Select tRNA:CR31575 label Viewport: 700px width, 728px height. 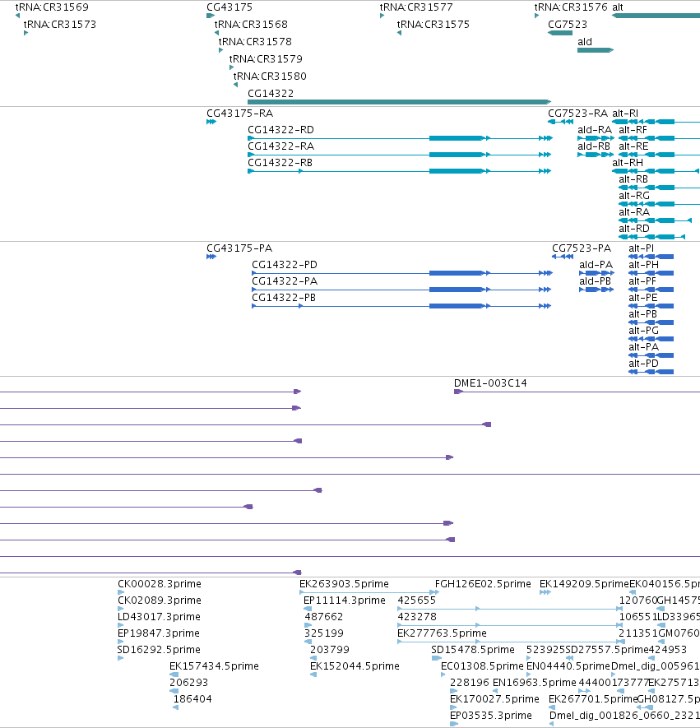[x=433, y=25]
